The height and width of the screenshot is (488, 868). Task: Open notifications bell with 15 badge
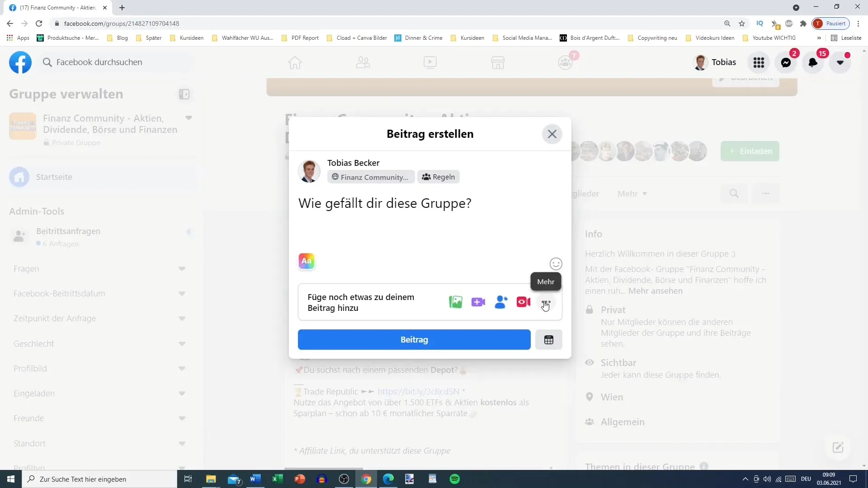[x=813, y=62]
